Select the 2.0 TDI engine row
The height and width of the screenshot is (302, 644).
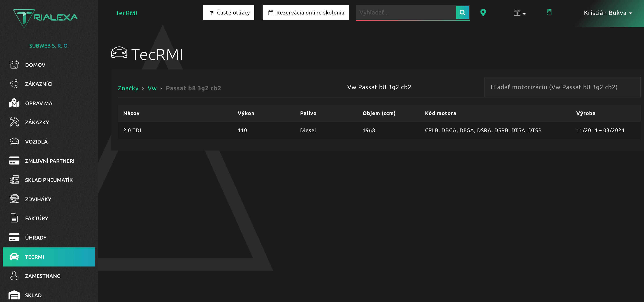(379, 130)
